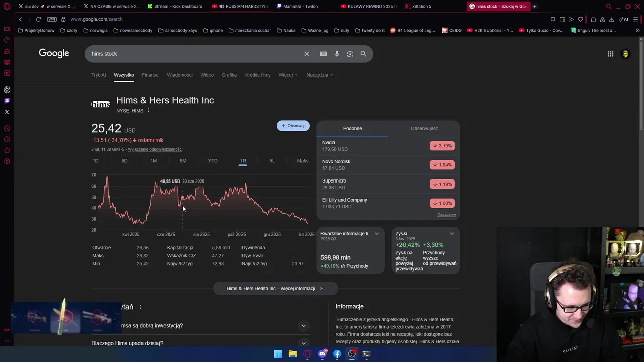Select the Maks. chart range
Image resolution: width=644 pixels, height=362 pixels.
[x=303, y=161]
